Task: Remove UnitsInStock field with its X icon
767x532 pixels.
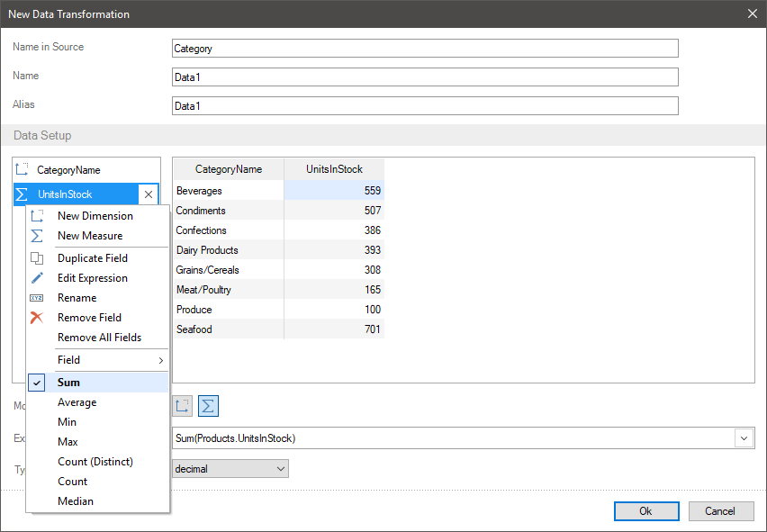Action: [x=149, y=194]
